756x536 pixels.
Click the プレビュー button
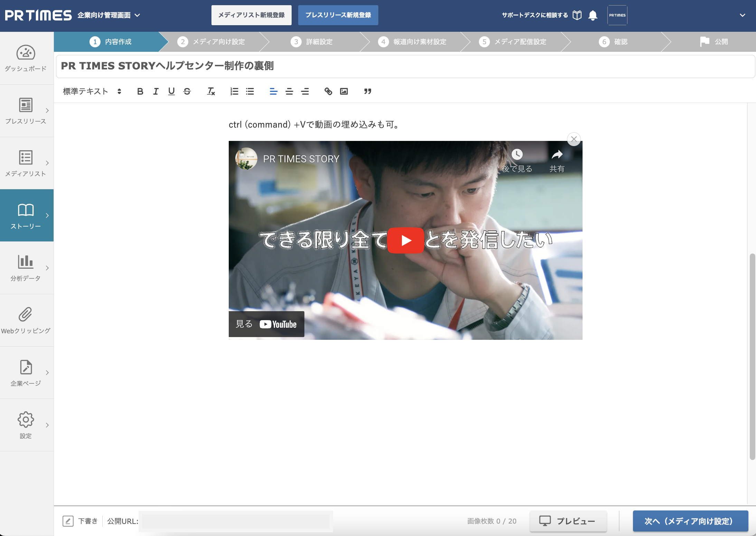pyautogui.click(x=568, y=521)
